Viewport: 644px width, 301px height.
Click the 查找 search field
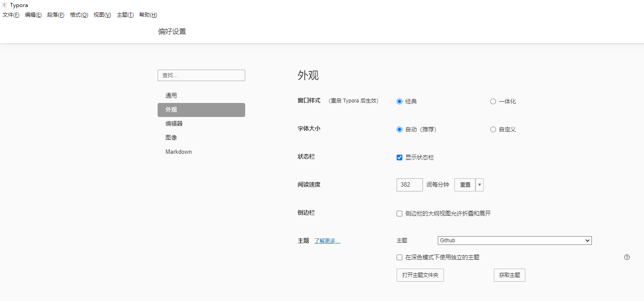(x=201, y=75)
